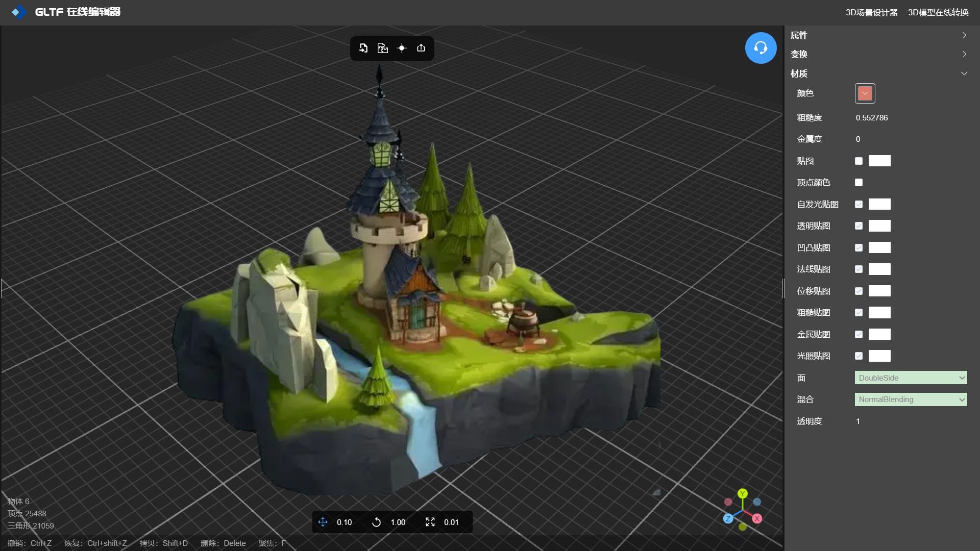The width and height of the screenshot is (980, 551).
Task: Open the blue headset support button
Action: (761, 48)
